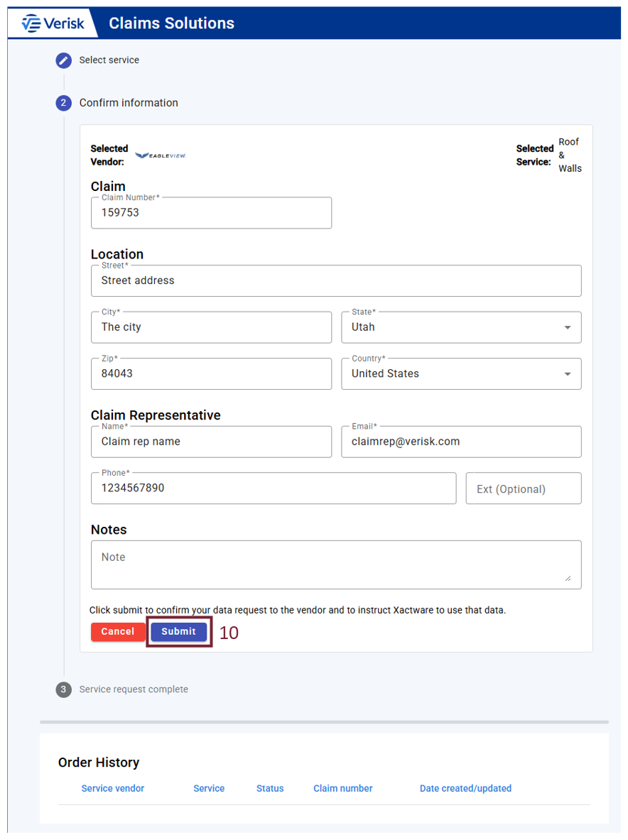Click the Verisk logo in header
Screen dimensions: 628x840
53,23
